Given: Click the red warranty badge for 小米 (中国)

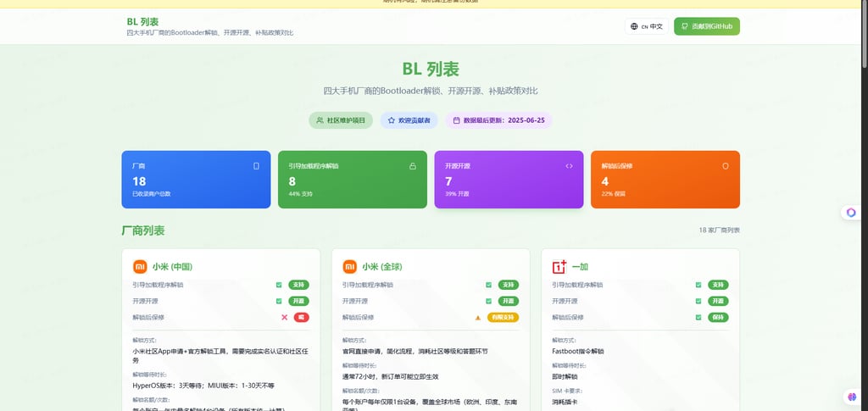Looking at the screenshot, I should point(301,318).
